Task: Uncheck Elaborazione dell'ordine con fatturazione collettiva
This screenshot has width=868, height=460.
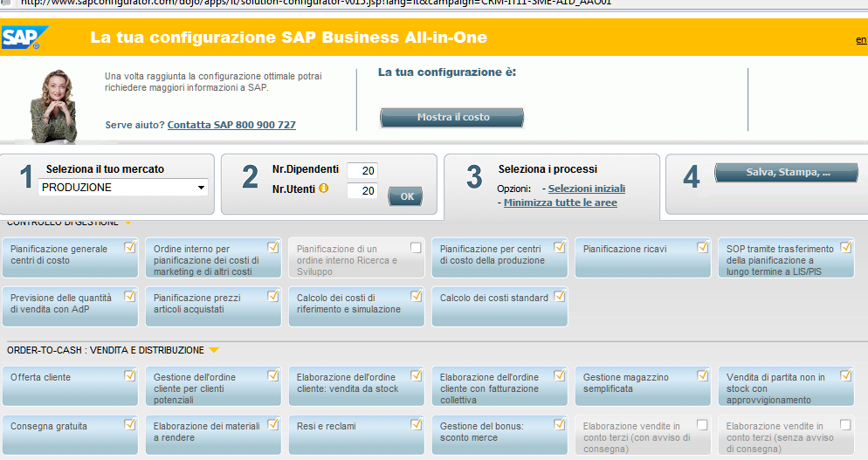Action: [559, 376]
